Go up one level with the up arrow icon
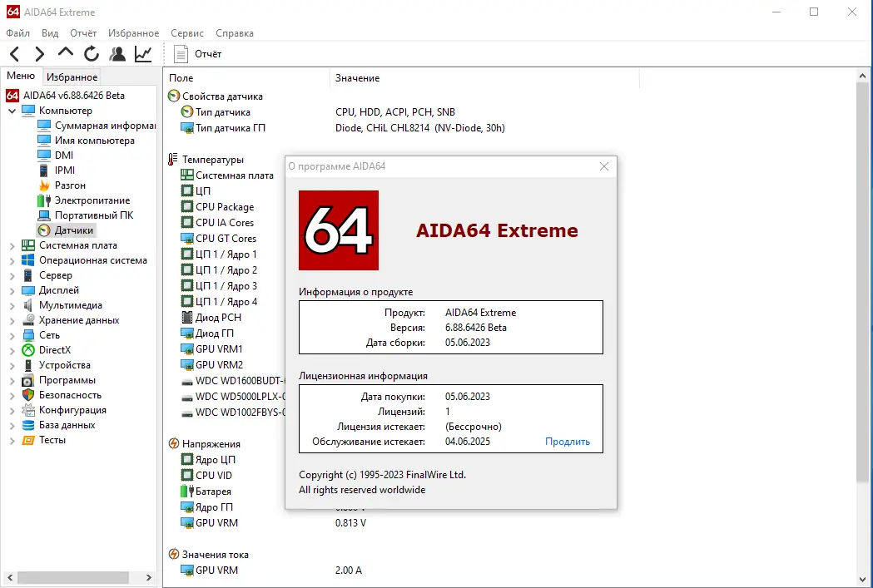The image size is (873, 588). click(x=66, y=53)
